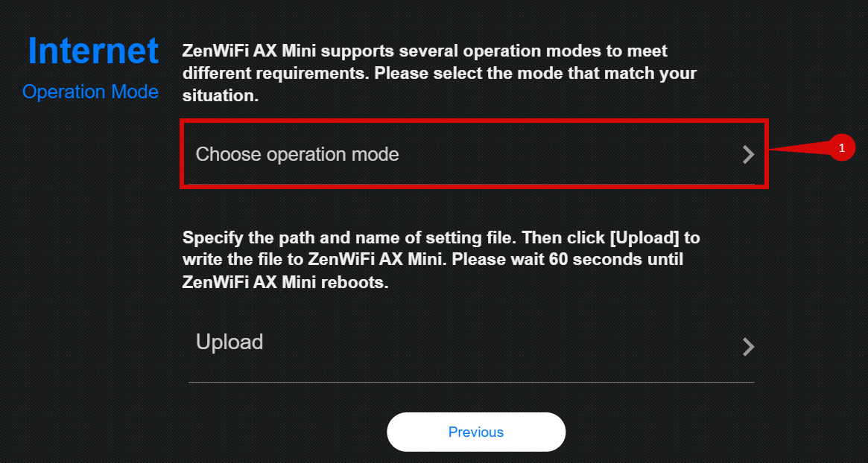Click the word "situation" in description
The image size is (868, 463).
220,96
